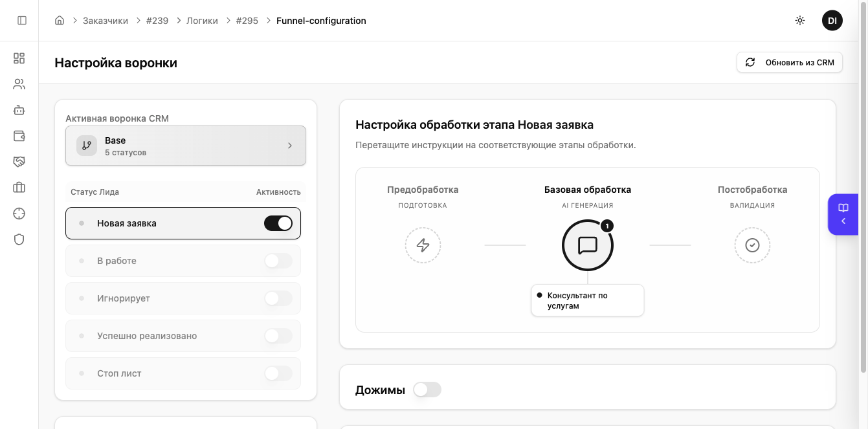Screen dimensions: 868x429
Task: Select the Базовая обработка chat stage node
Action: (x=587, y=245)
